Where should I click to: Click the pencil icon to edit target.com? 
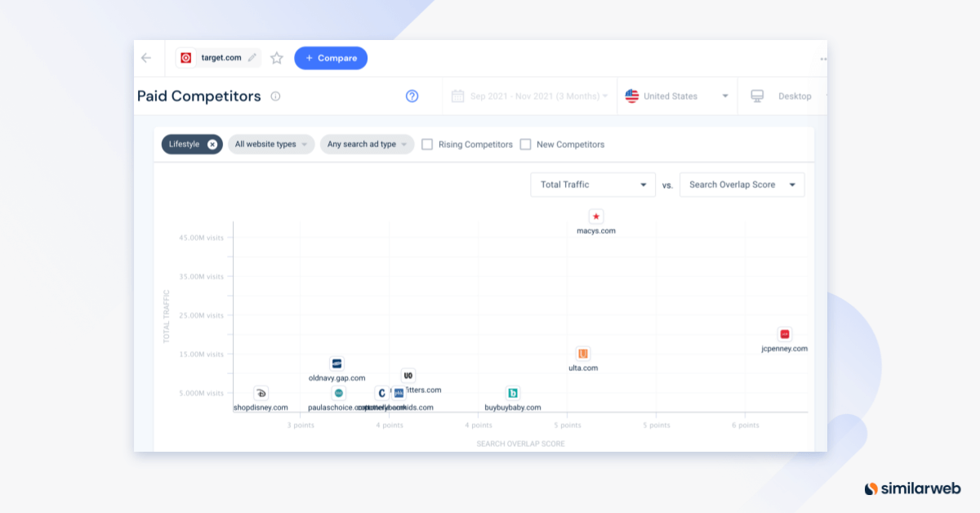pyautogui.click(x=252, y=57)
